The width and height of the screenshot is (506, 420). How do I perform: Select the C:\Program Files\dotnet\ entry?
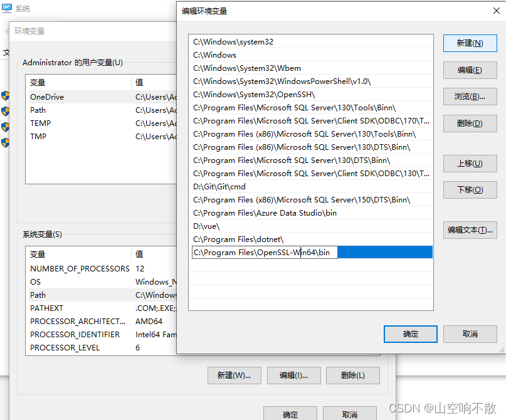click(x=238, y=239)
